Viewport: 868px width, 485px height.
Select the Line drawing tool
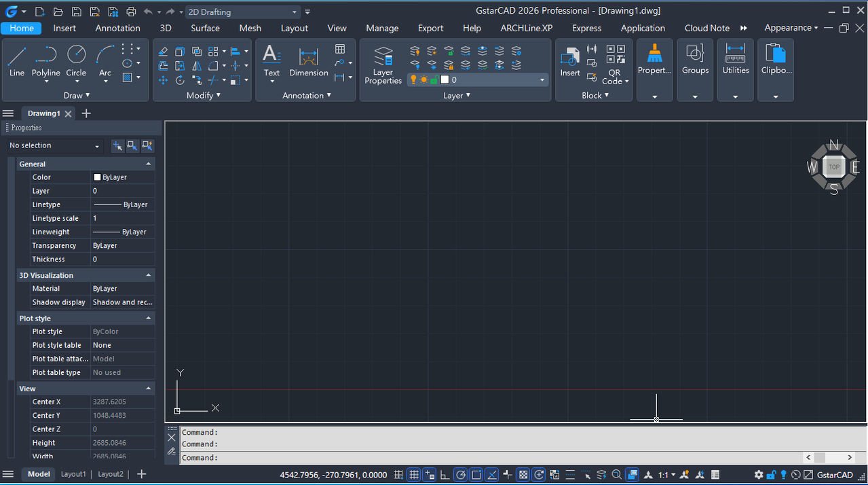click(17, 60)
